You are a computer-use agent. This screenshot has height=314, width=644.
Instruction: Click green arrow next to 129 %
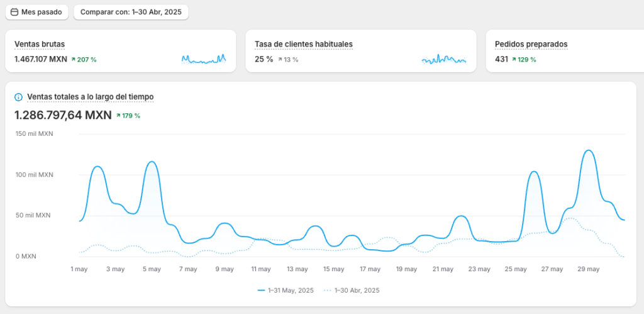514,59
